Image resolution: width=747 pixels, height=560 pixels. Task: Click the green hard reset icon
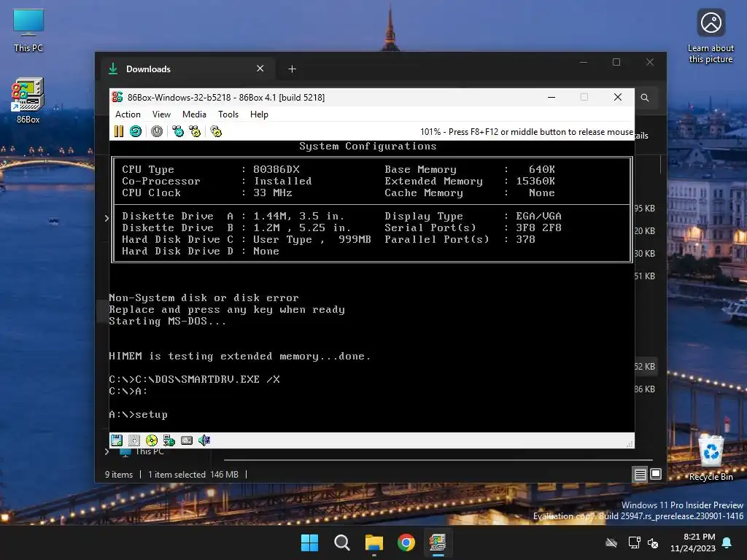pyautogui.click(x=136, y=131)
